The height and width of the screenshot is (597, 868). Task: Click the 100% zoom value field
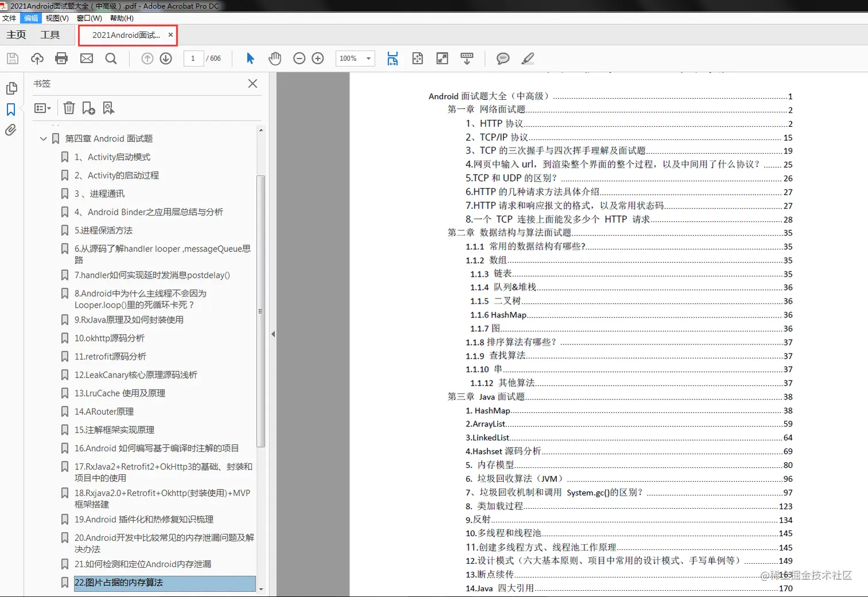(x=349, y=59)
